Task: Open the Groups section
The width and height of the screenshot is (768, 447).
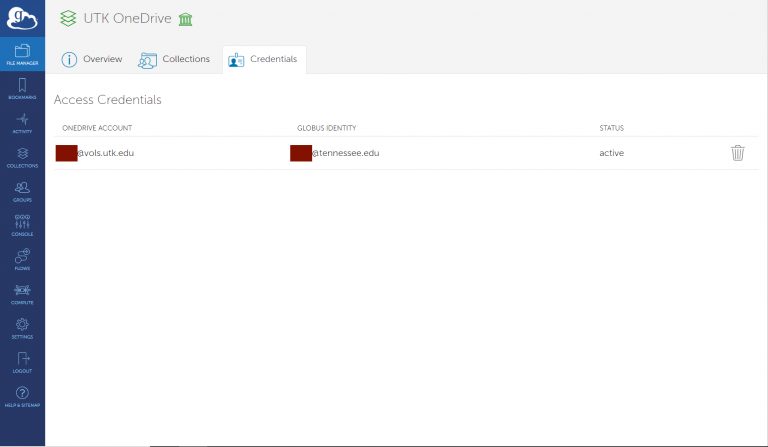Action: tap(22, 191)
